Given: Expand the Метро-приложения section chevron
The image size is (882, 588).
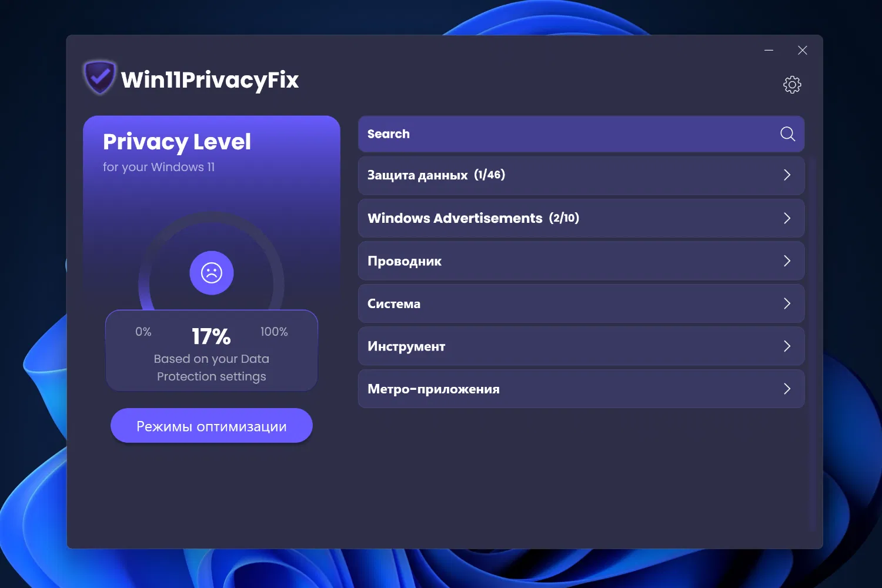Looking at the screenshot, I should (787, 389).
